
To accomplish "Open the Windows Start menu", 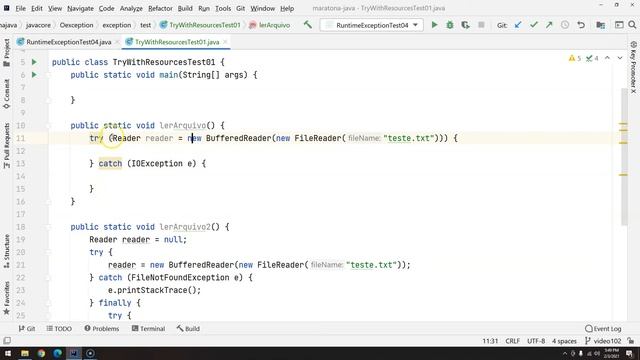I will click(8, 353).
